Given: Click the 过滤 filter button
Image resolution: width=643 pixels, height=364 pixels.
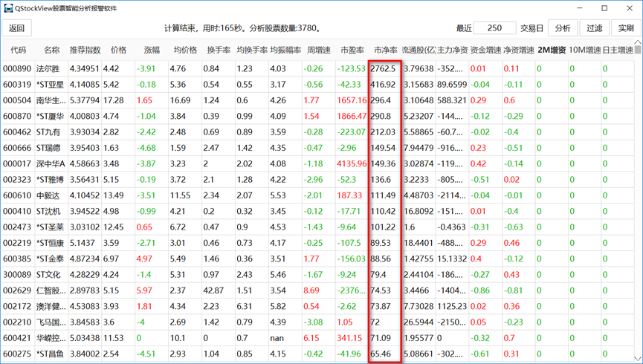Looking at the screenshot, I should coord(594,28).
